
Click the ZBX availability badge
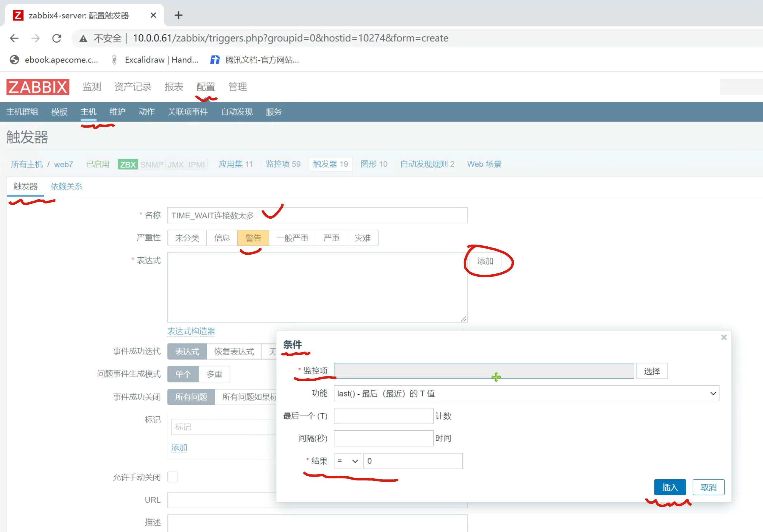tap(127, 164)
